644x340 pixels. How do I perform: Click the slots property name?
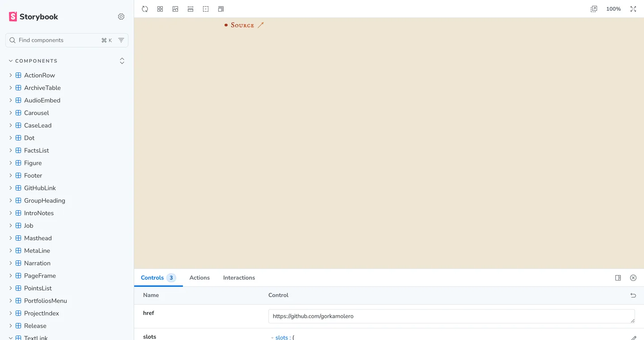[150, 336]
